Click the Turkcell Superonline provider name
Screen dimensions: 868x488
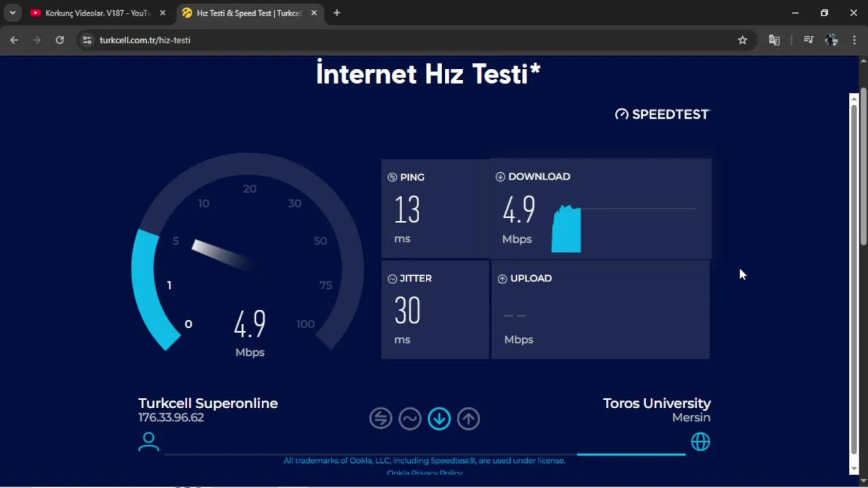coord(208,403)
